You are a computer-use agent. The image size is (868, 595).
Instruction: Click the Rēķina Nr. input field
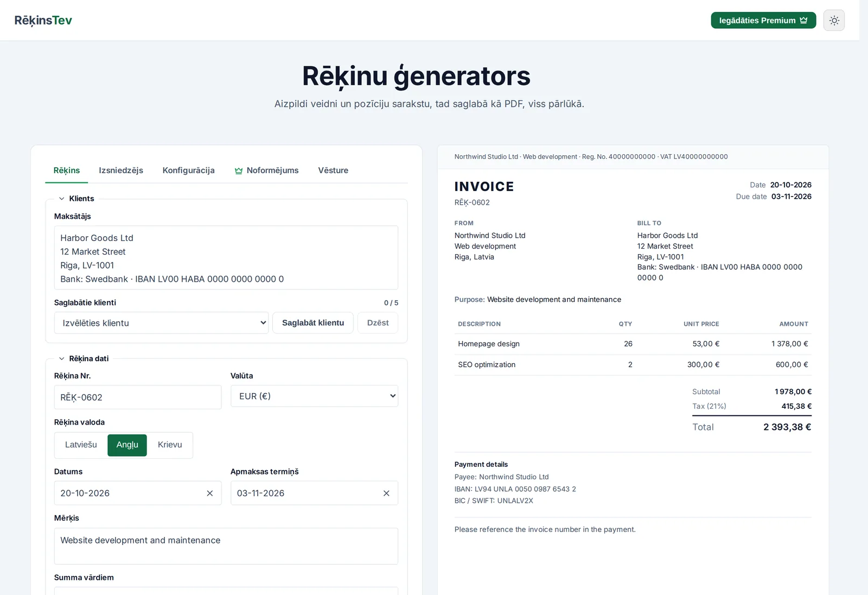pos(138,397)
